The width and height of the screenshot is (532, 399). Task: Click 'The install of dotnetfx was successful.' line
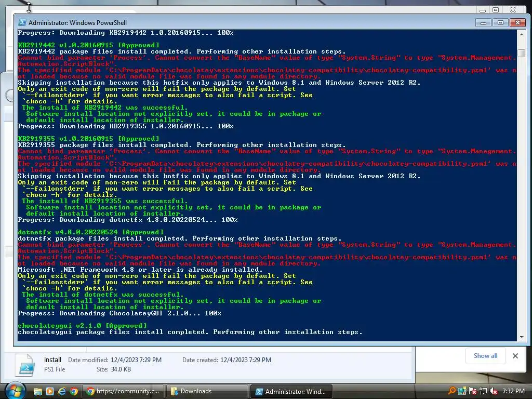[103, 295]
